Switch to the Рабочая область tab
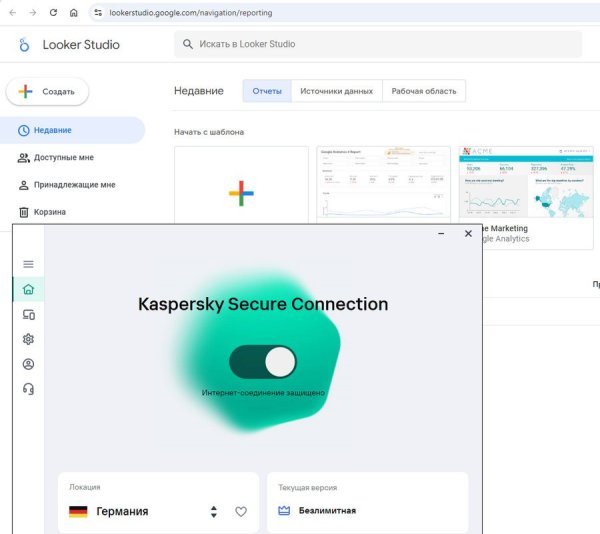Viewport: 600px width, 534px height. (424, 91)
